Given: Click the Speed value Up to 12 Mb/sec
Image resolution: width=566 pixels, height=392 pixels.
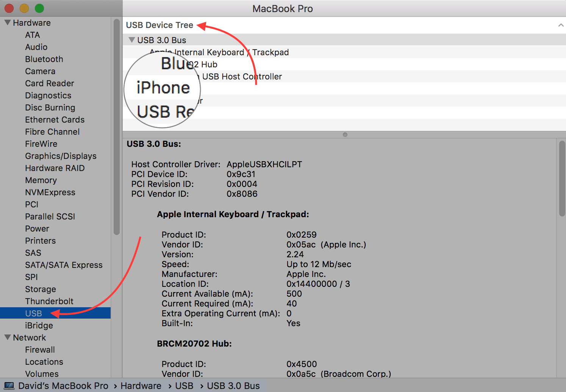Looking at the screenshot, I should pos(319,264).
